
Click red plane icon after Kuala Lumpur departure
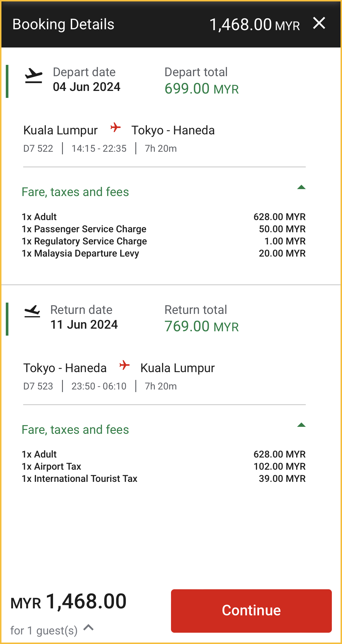click(115, 127)
